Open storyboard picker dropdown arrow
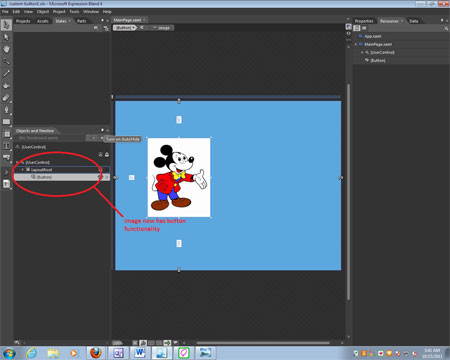Viewport: 450px width, 360px height. click(x=95, y=138)
